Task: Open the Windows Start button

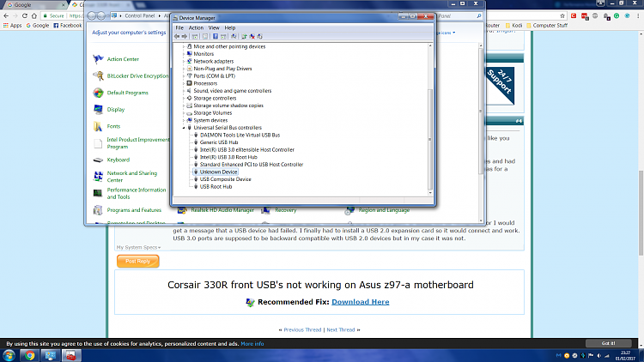Action: point(9,355)
